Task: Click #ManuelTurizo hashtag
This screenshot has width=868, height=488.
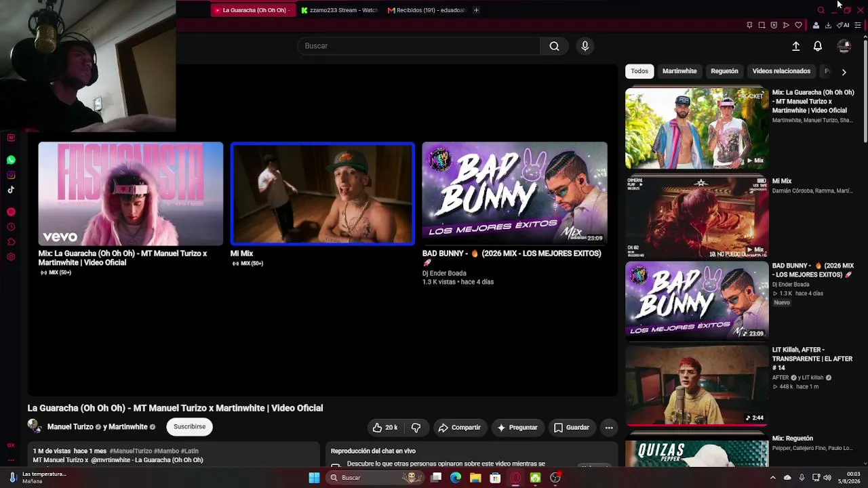Action: (131, 451)
